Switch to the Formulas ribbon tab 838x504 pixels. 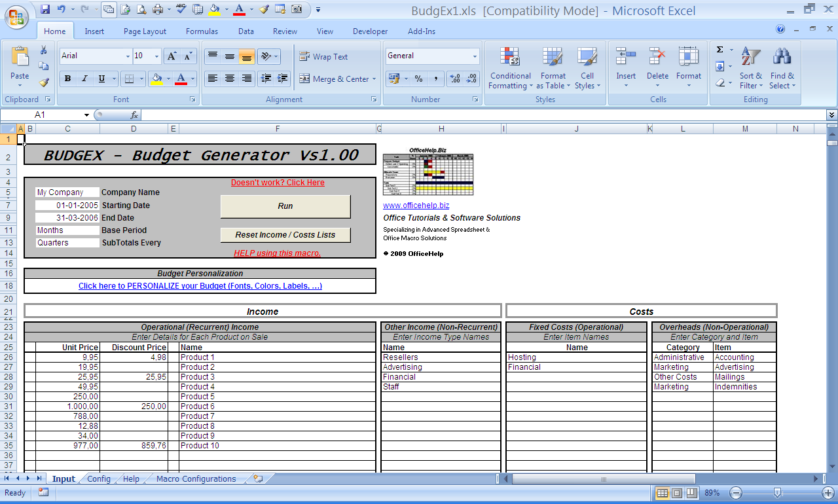[202, 31]
